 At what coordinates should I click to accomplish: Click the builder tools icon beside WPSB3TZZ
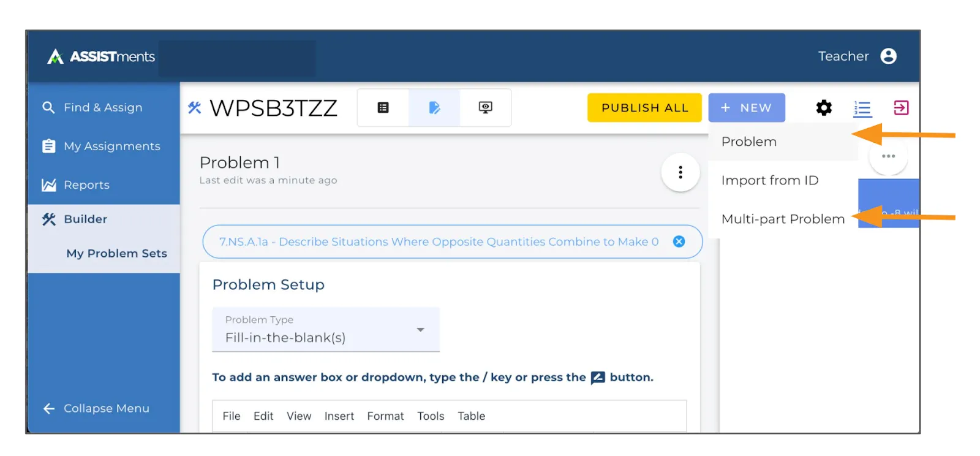(x=195, y=108)
